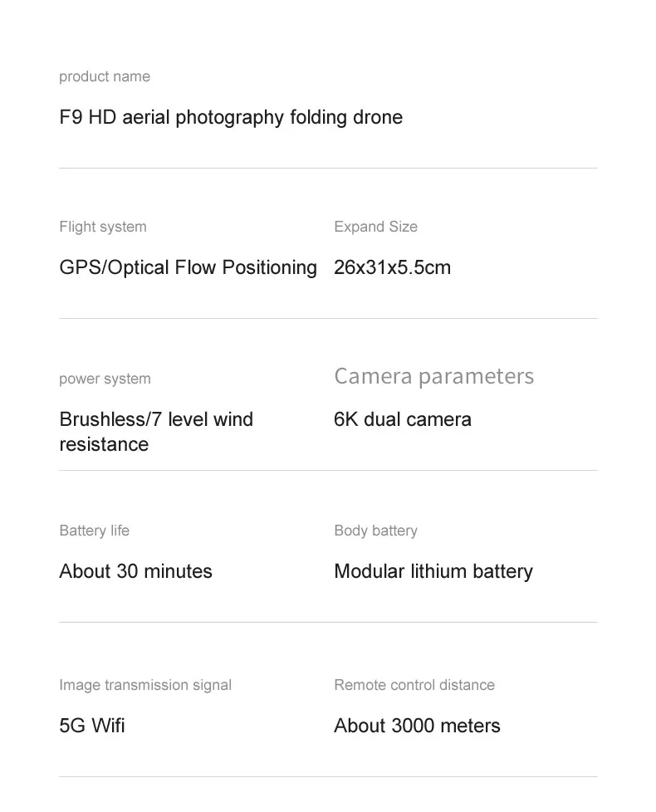The width and height of the screenshot is (656, 812).
Task: Click the 'Expand Size' label
Action: coord(375,227)
